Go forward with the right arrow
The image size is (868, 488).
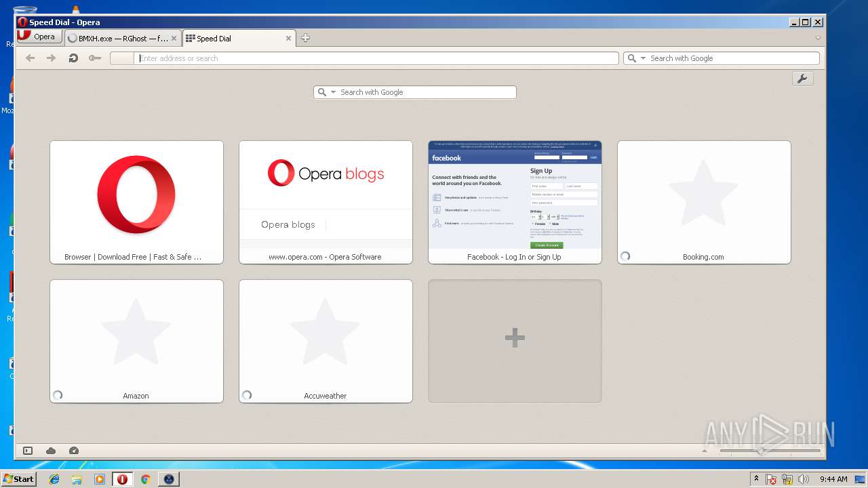point(51,58)
